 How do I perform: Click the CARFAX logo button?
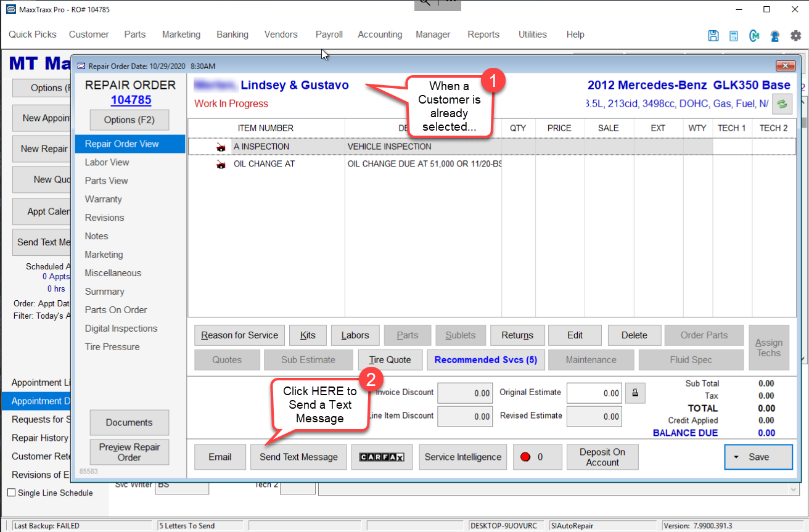point(382,457)
